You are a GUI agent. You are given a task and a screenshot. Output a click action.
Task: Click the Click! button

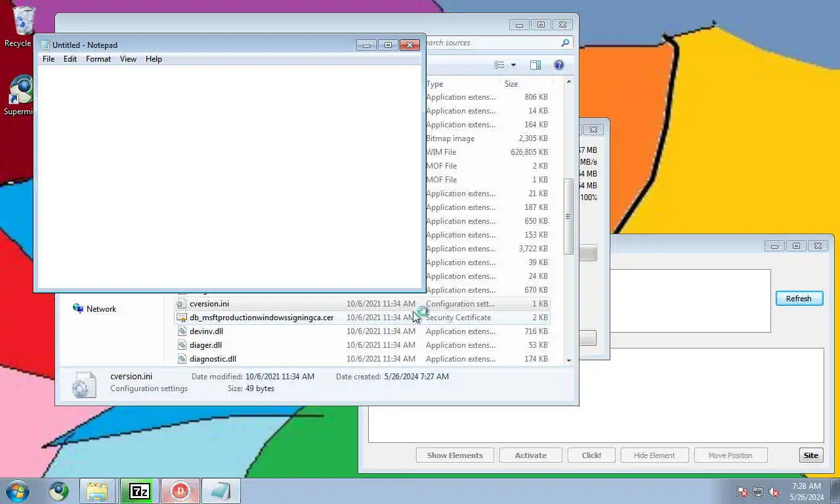point(591,455)
